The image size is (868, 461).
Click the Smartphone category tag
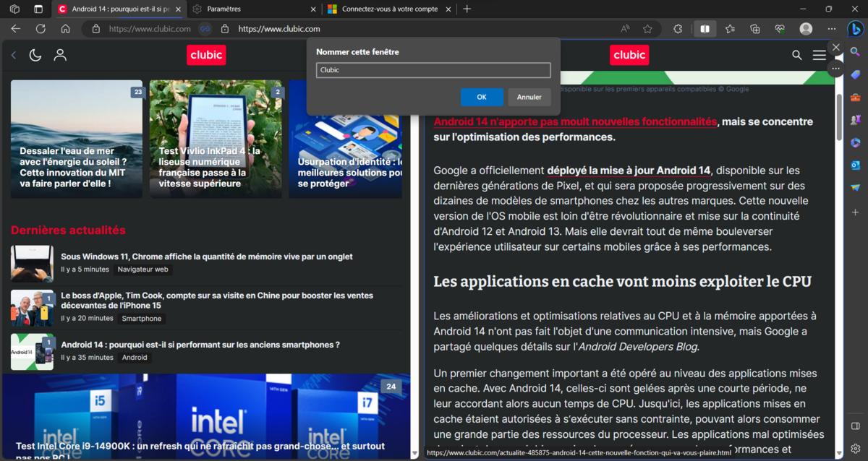[142, 319]
